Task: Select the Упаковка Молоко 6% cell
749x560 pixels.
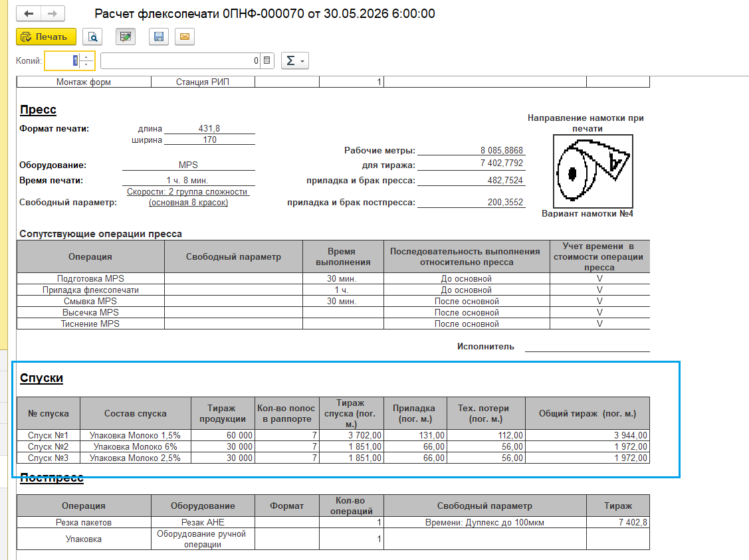Action: point(135,447)
